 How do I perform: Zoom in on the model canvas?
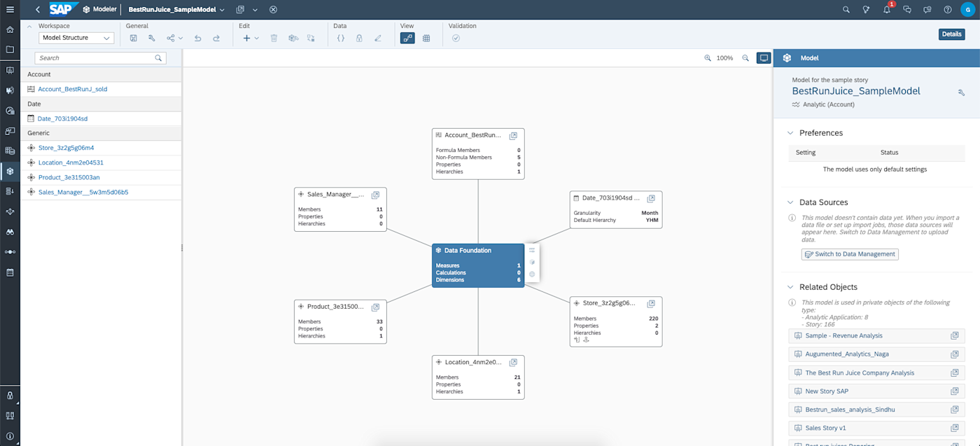tap(708, 58)
